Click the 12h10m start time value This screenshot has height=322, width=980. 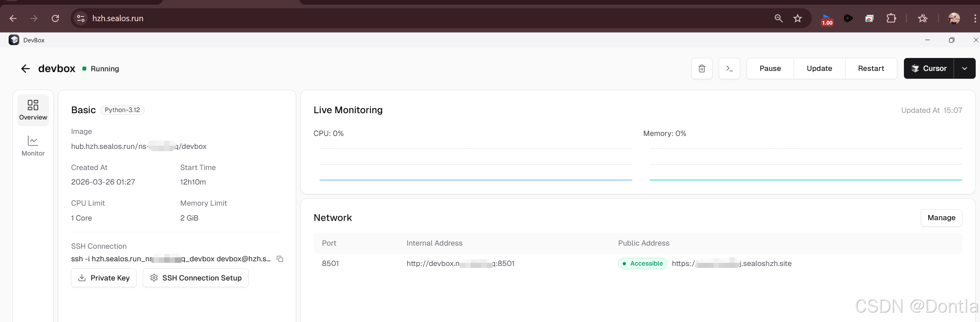[x=193, y=182]
